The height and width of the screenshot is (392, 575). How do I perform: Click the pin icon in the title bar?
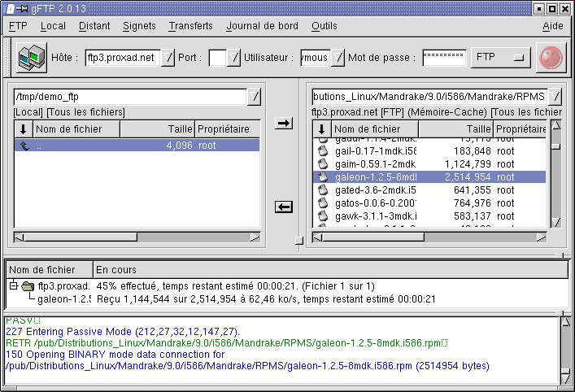pos(22,8)
